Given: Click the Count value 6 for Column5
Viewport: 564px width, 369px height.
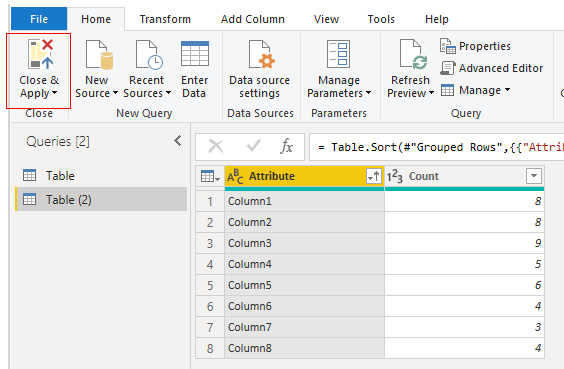Looking at the screenshot, I should [x=464, y=285].
